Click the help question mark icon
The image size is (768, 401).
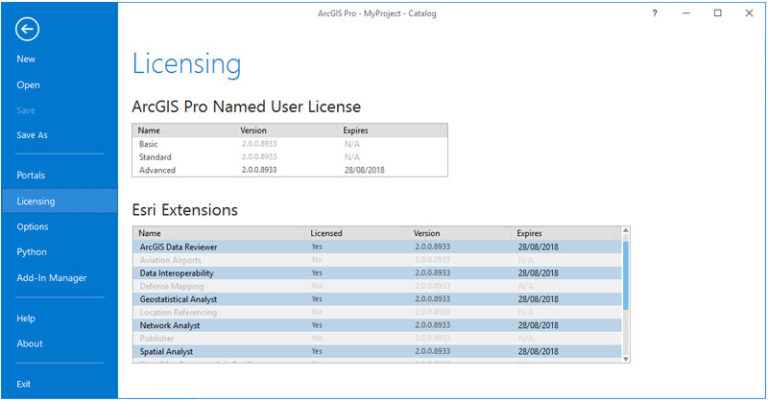(655, 13)
